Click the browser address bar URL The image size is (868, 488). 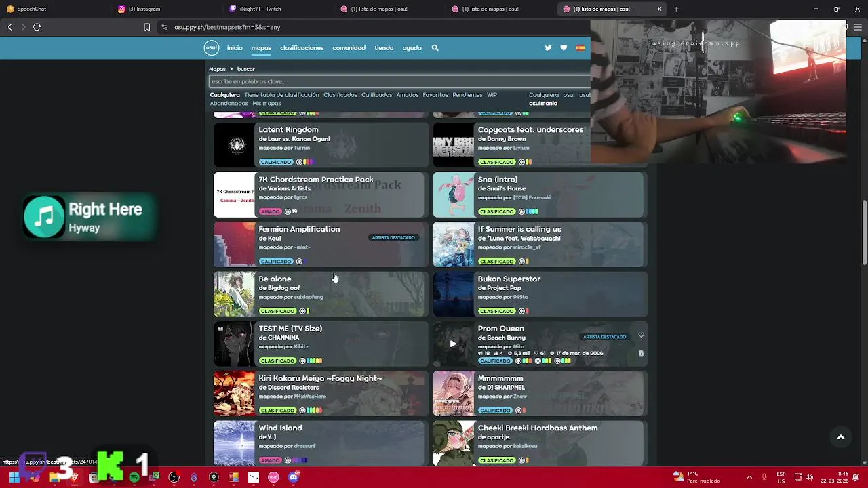tap(227, 27)
